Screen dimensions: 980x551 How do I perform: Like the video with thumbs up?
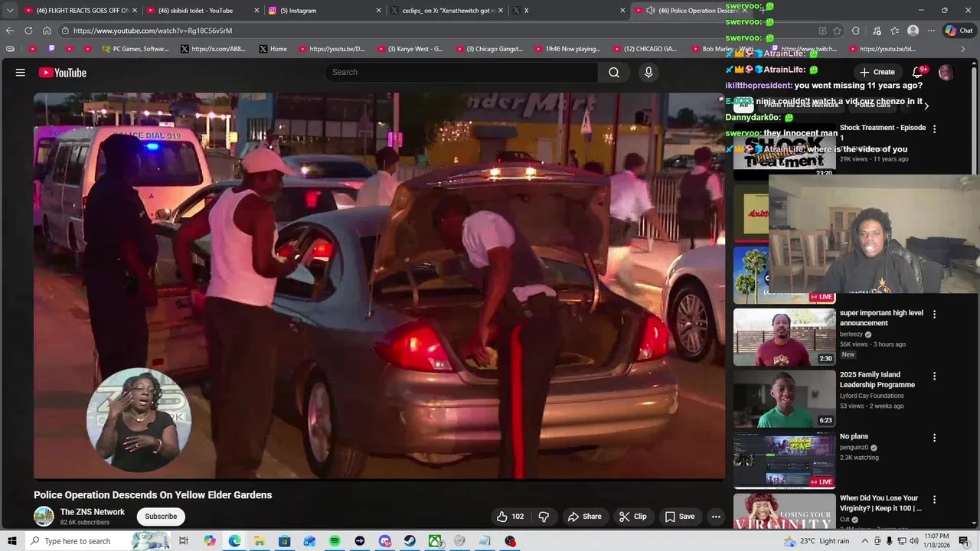(x=511, y=517)
